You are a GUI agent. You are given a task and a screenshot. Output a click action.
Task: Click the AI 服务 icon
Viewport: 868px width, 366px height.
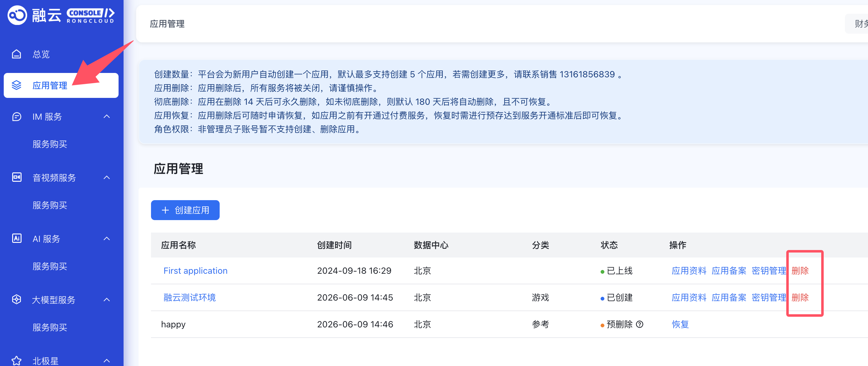[17, 238]
